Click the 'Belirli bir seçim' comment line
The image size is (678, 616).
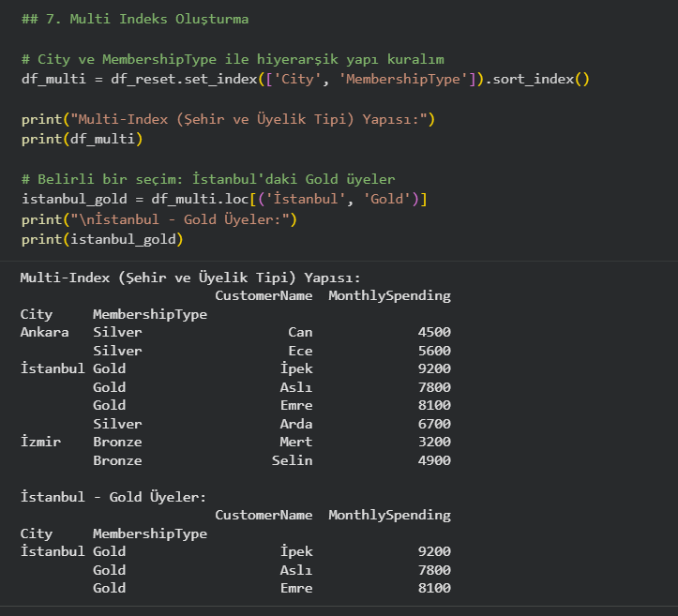[208, 179]
